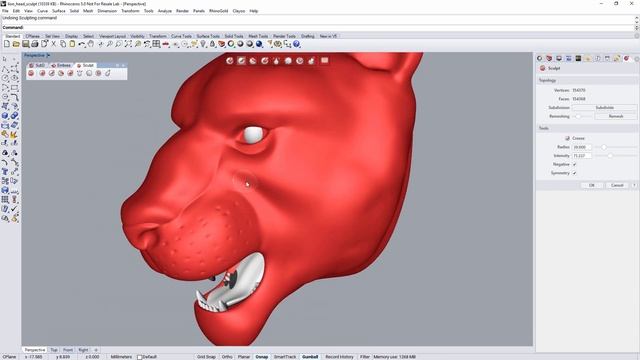This screenshot has height=360, width=640.
Task: Click the Intensity value input field
Action: click(582, 156)
